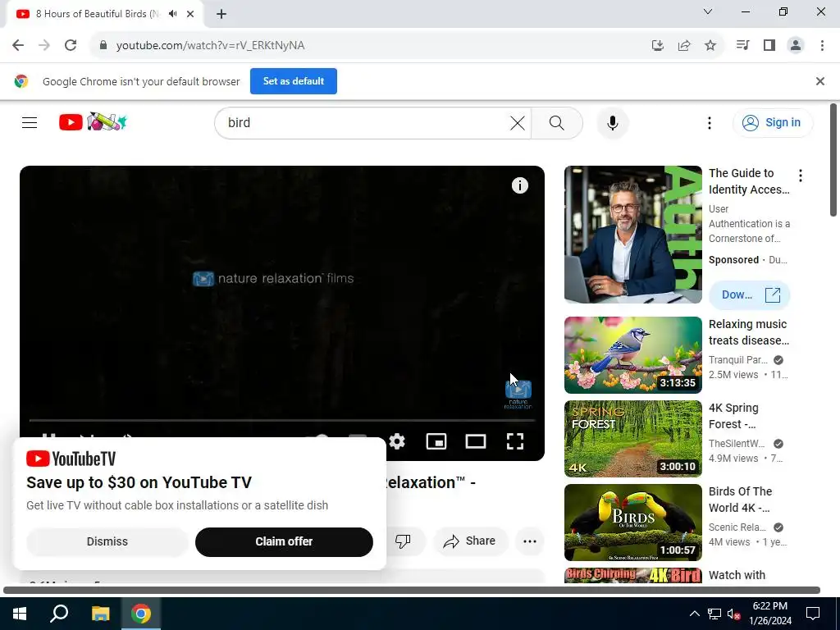
Task: Open a new browser tab
Action: tap(221, 14)
